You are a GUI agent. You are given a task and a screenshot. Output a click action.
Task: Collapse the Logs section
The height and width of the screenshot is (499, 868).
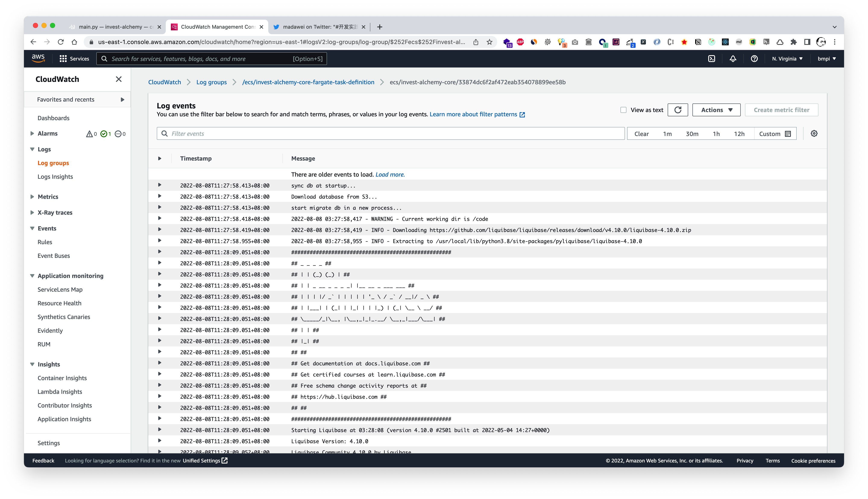(x=32, y=149)
